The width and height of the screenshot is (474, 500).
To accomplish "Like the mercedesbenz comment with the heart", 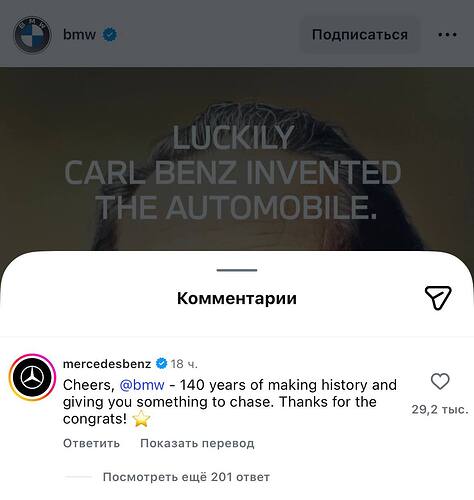I will pyautogui.click(x=440, y=381).
